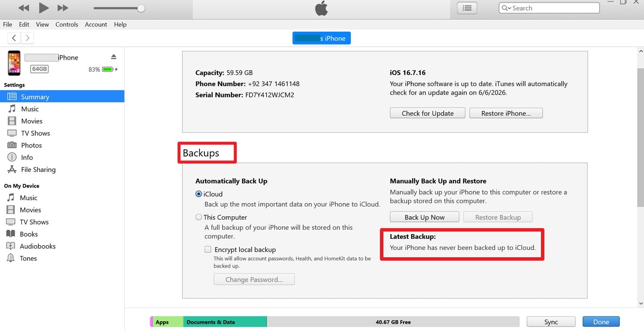Click the Change Password button
Viewport: 644px width, 331px height.
(x=254, y=280)
